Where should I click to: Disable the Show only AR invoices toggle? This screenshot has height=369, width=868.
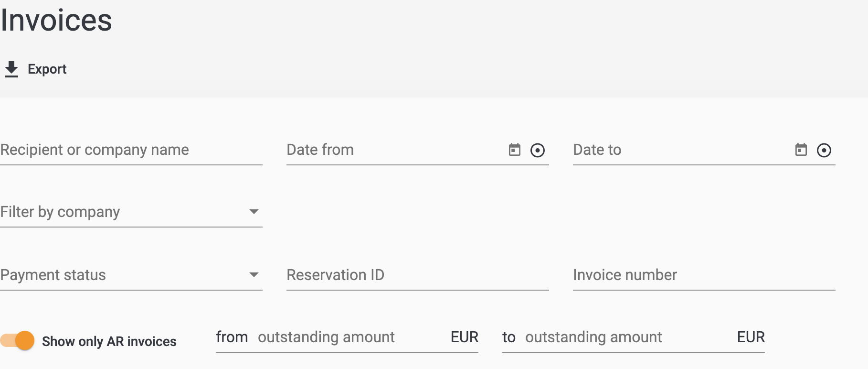18,341
